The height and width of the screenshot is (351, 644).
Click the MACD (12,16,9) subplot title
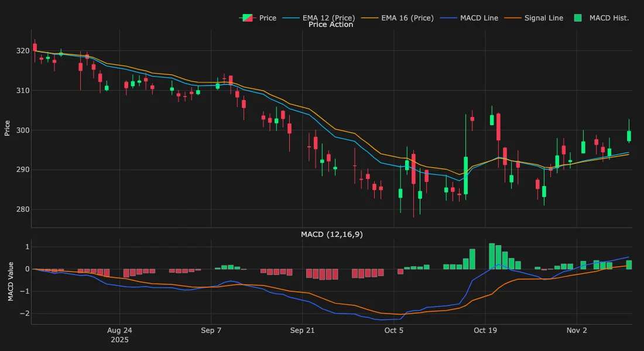point(332,235)
